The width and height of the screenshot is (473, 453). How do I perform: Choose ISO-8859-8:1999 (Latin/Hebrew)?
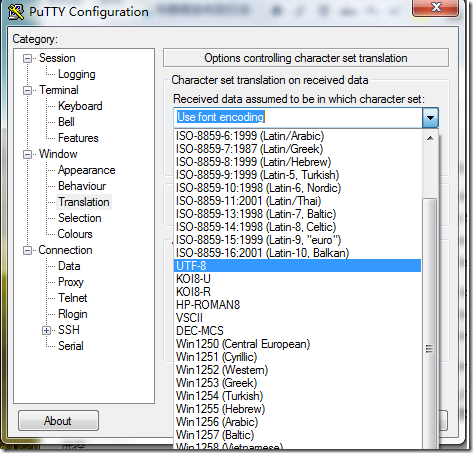click(297, 162)
